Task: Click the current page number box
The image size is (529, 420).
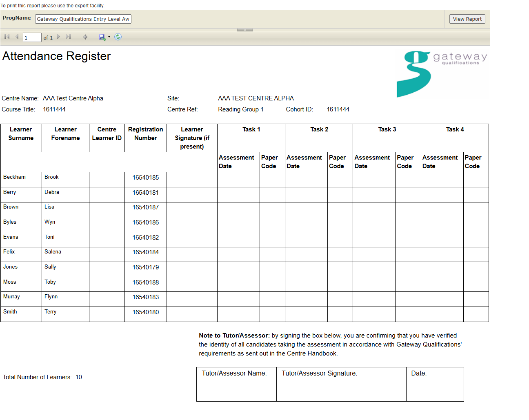Action: (x=32, y=38)
